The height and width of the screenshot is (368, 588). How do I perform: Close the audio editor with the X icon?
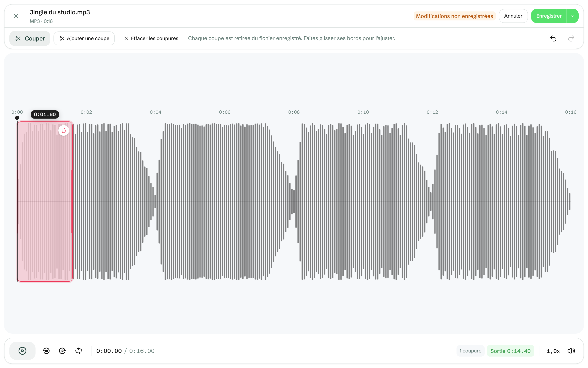point(16,16)
